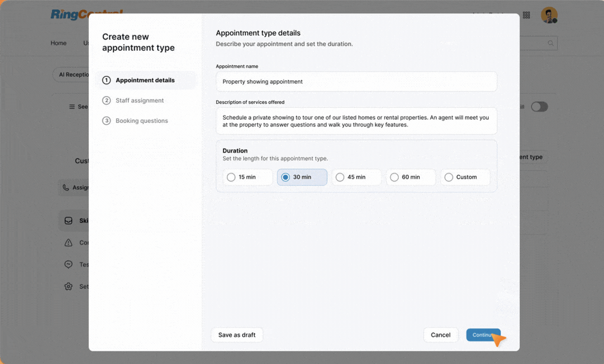Choose the 60 min duration
The image size is (604, 364).
pos(411,177)
